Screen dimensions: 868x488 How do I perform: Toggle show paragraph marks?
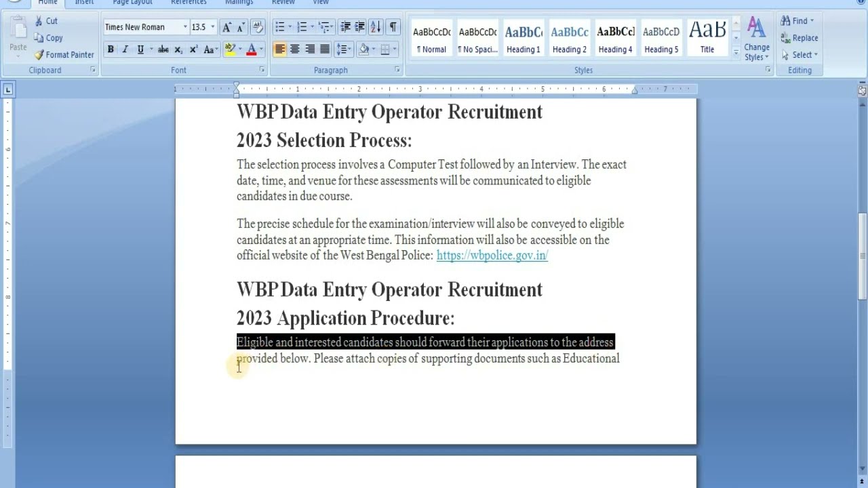point(393,27)
